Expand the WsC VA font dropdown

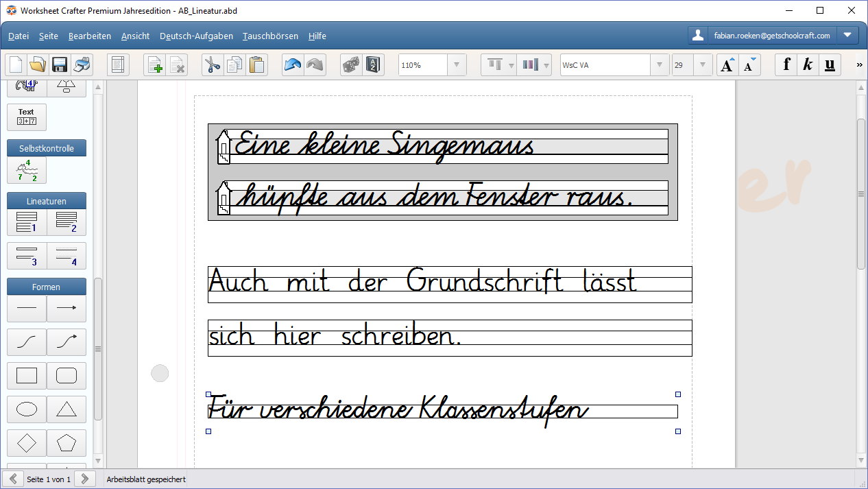(660, 65)
